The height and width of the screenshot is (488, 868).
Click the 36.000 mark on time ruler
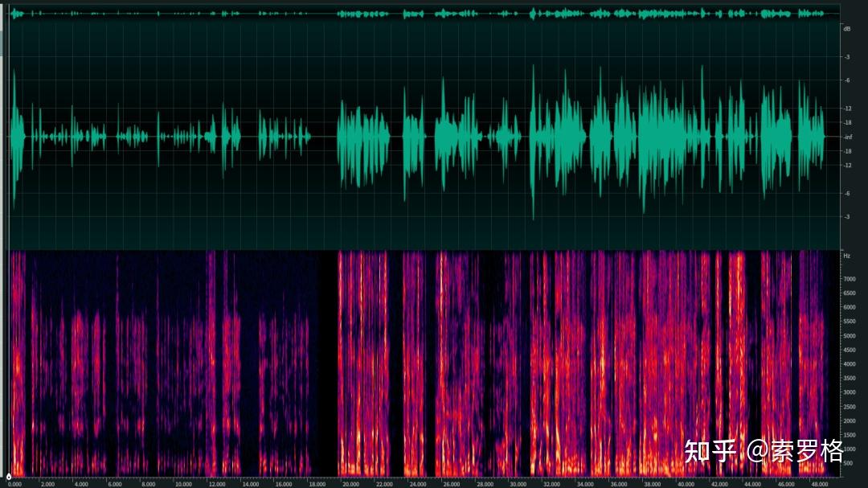(x=618, y=484)
